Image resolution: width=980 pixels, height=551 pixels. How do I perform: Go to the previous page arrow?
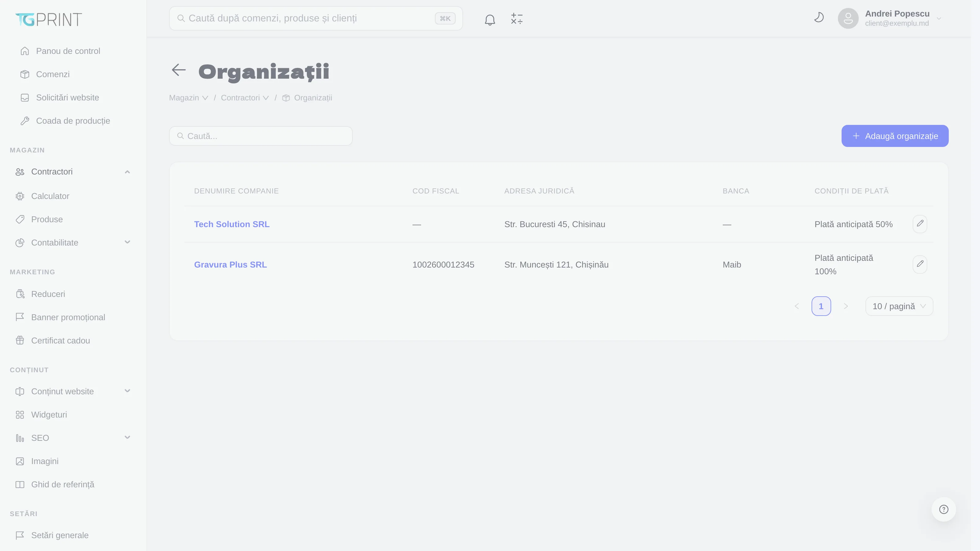[797, 306]
